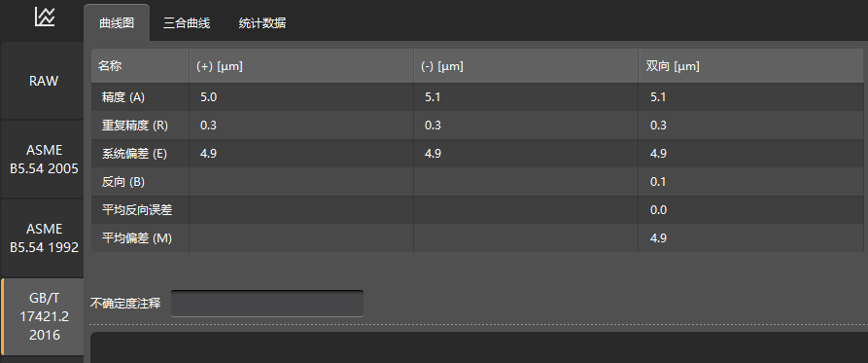Select the 平均反向误差 row
The height and width of the screenshot is (363, 868).
pos(477,210)
